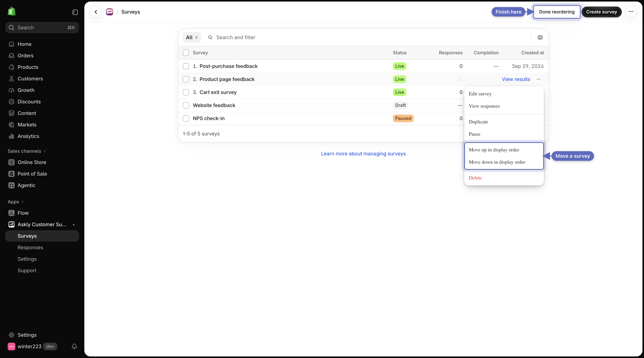Screen dimensions: 644x358
Task: Click the Content image icon
Action: click(11, 113)
